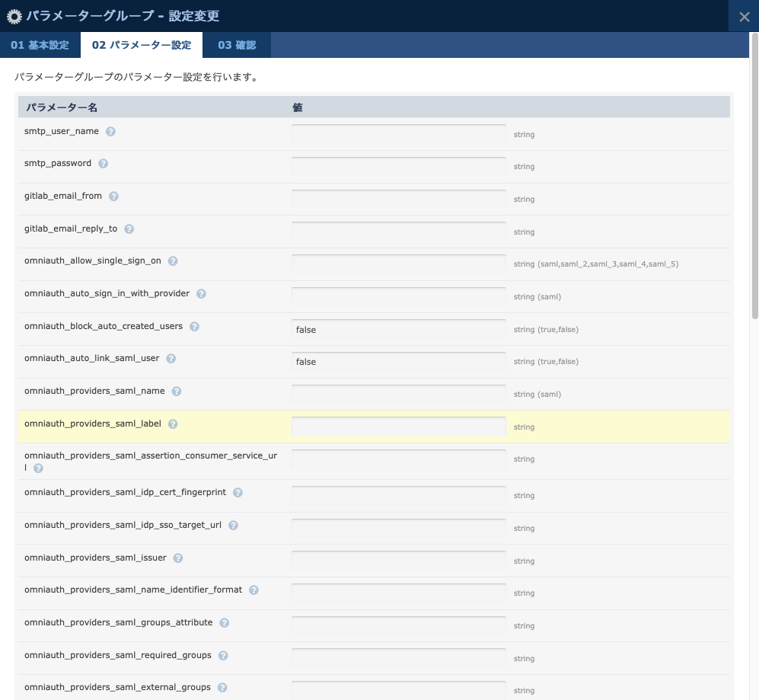The image size is (759, 700).
Task: Click into omniauth_providers_saml_label input field
Action: click(398, 427)
